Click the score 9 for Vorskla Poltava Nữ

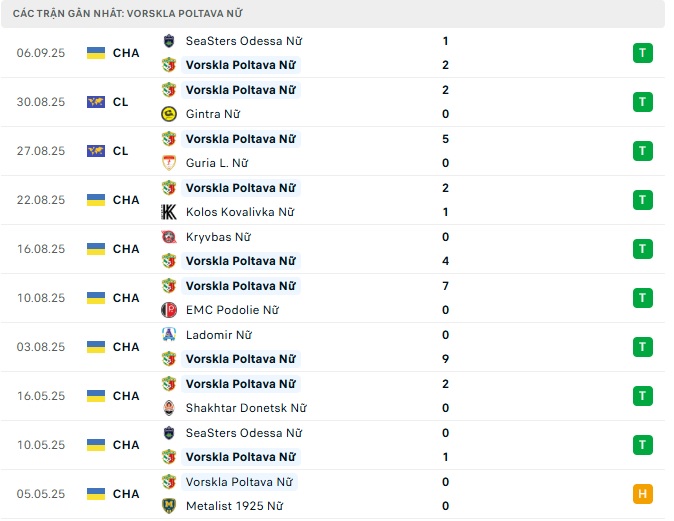445,359
